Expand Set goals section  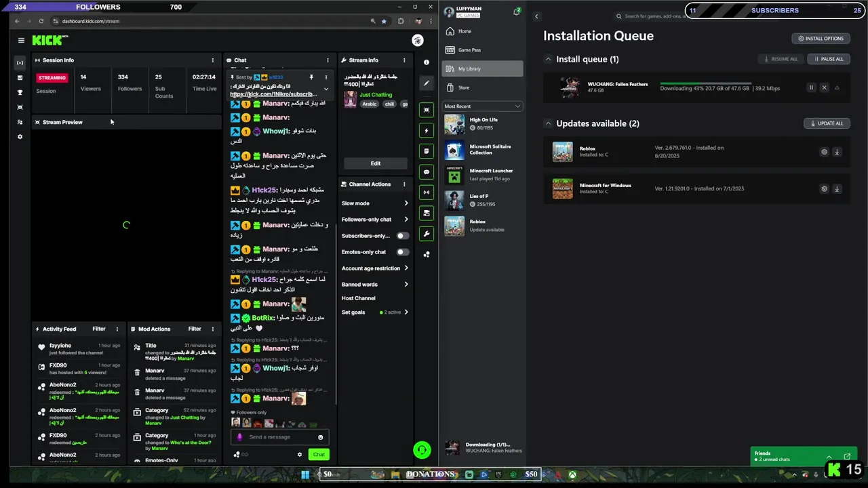(x=406, y=312)
